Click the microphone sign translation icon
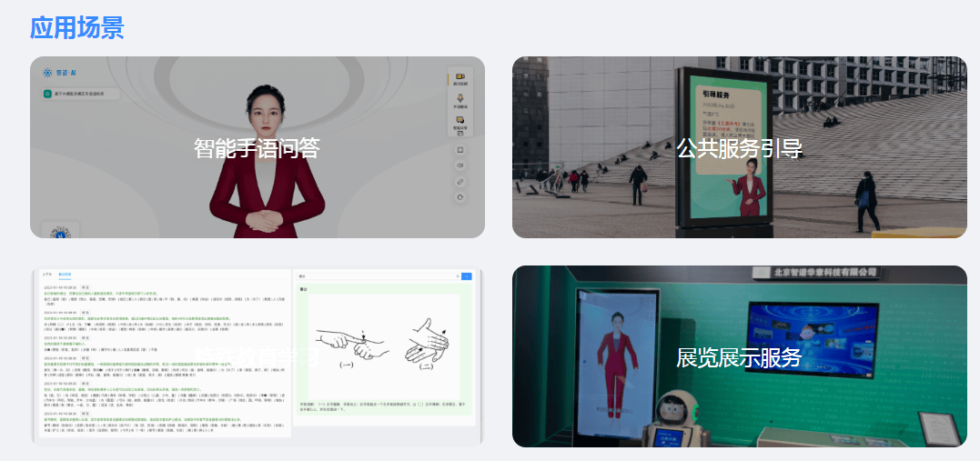 pos(460,100)
